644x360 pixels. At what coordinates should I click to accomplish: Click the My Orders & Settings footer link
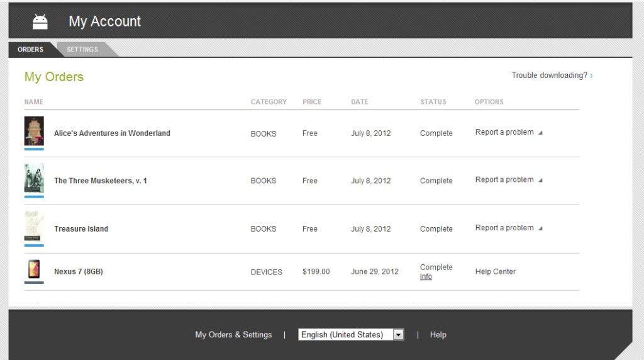coord(233,335)
